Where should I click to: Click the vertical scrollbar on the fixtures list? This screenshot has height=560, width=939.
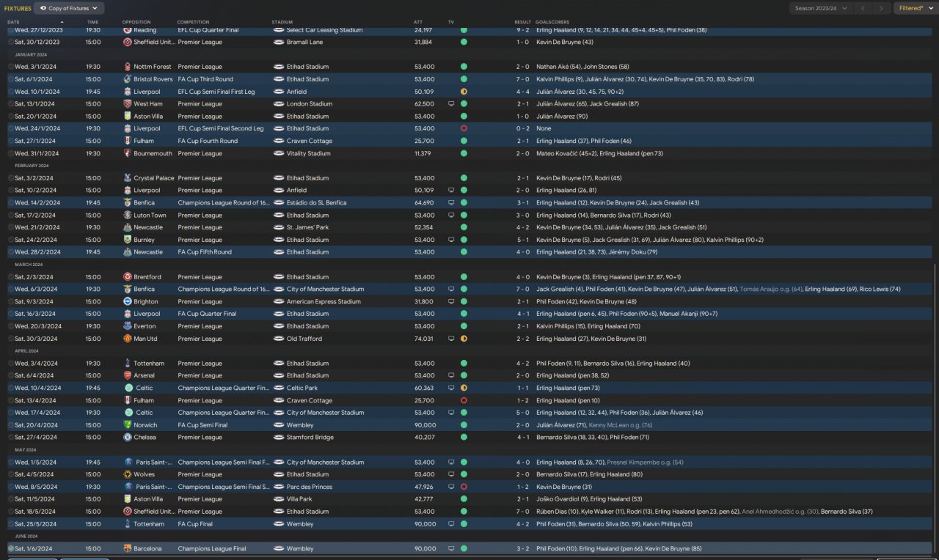click(x=935, y=409)
